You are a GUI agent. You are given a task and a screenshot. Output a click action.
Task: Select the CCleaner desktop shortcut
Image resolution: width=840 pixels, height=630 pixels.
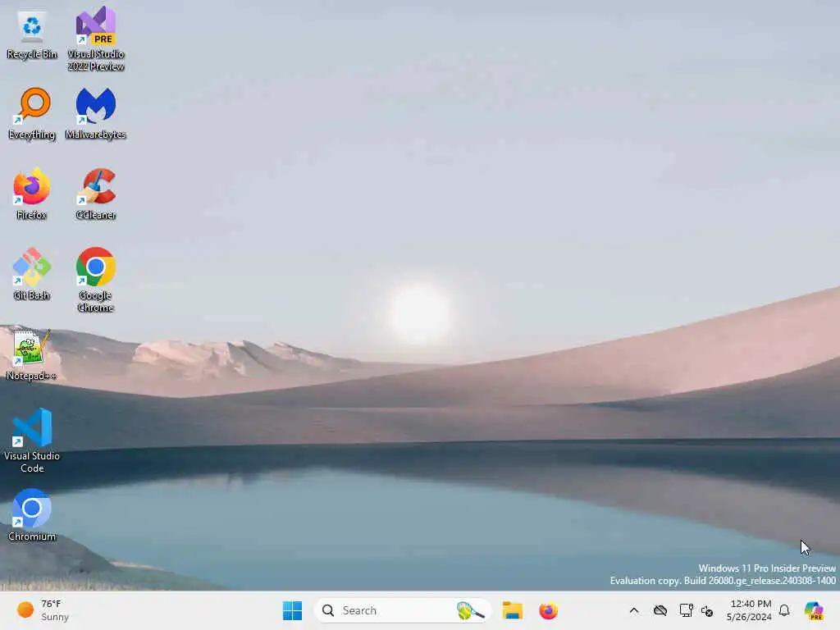point(96,194)
